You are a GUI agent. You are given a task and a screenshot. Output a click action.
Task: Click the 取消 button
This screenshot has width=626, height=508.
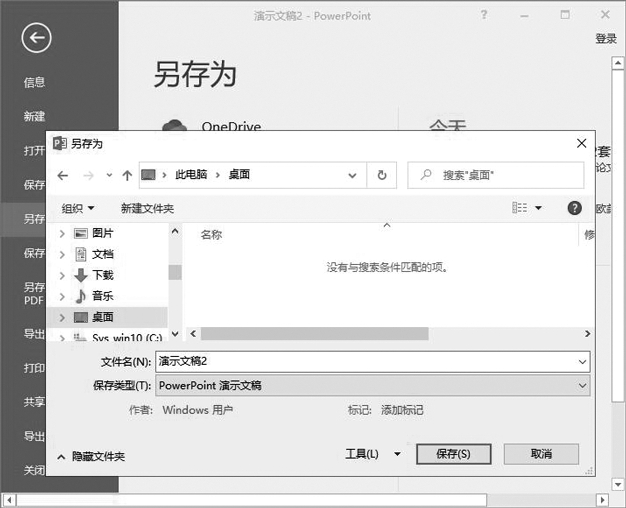click(541, 454)
